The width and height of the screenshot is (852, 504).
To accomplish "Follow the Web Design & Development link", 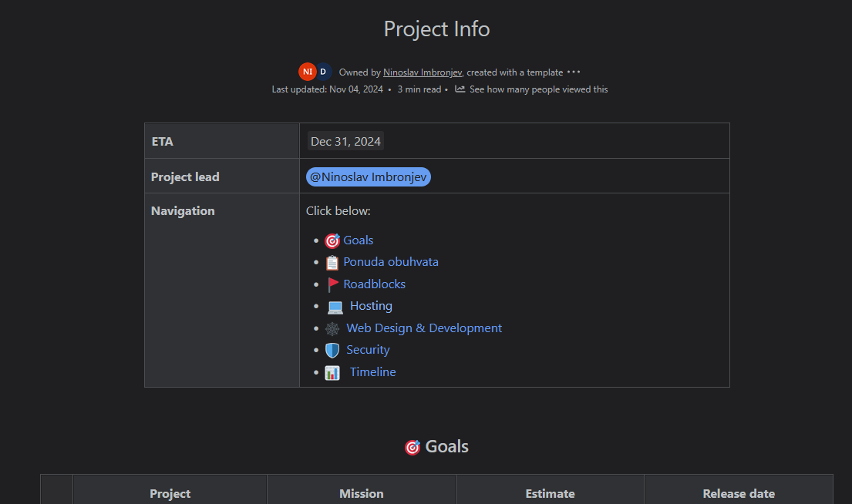I will pos(424,328).
